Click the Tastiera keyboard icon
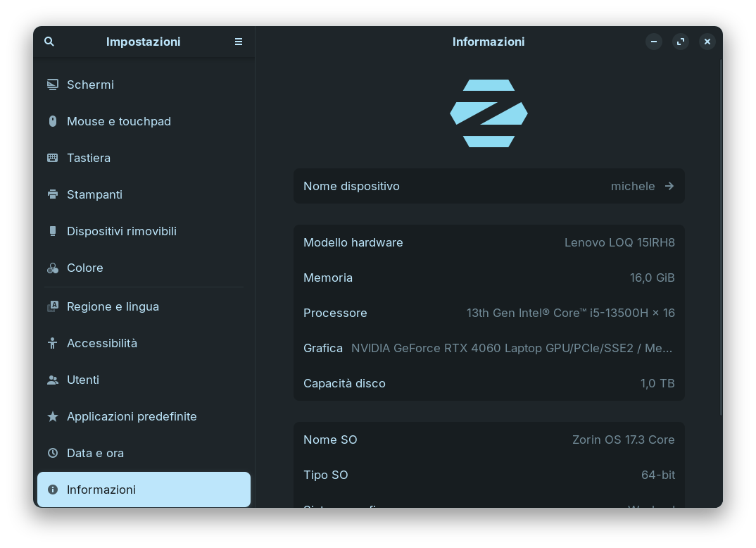 point(53,158)
